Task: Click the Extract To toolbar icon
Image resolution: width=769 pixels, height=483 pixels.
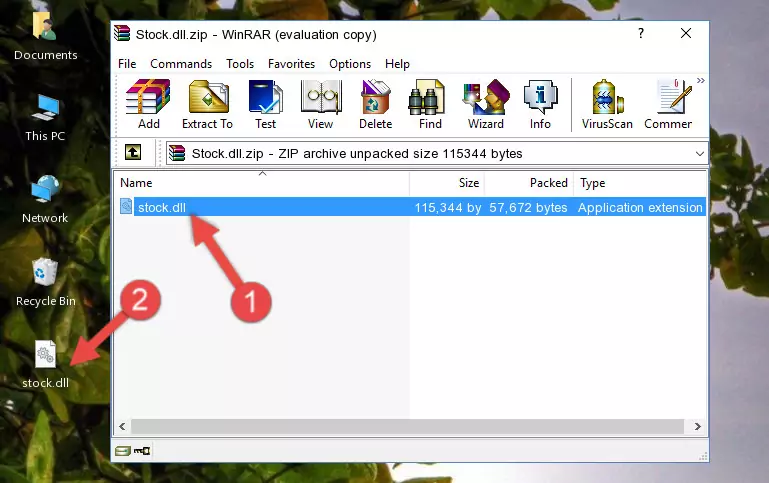Action: (x=207, y=104)
